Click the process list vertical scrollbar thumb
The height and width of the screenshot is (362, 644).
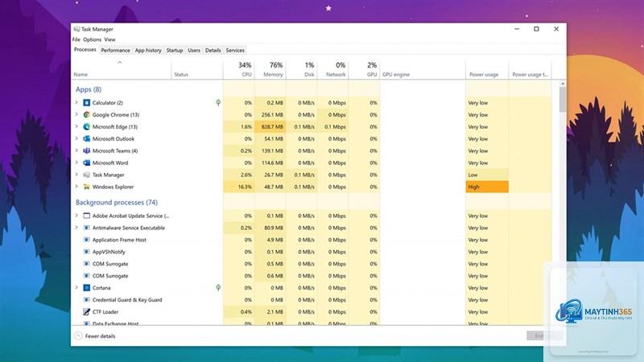coord(562,99)
